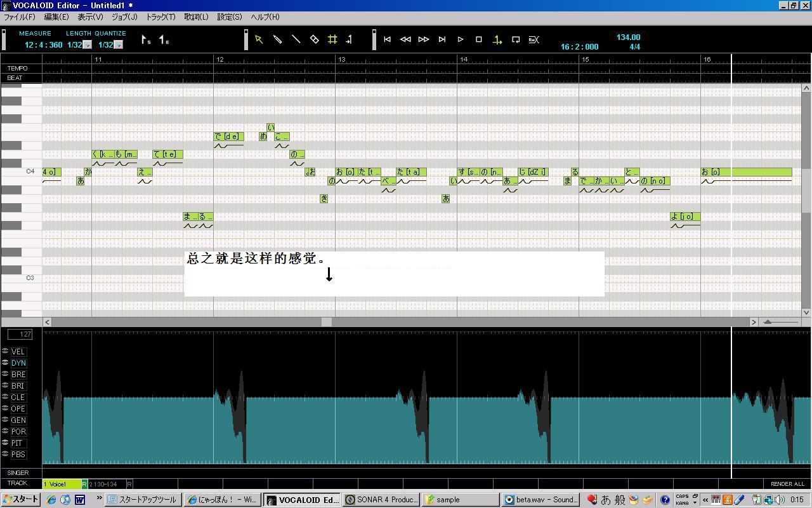Fast forward the playback position
The height and width of the screenshot is (508, 812).
(424, 39)
